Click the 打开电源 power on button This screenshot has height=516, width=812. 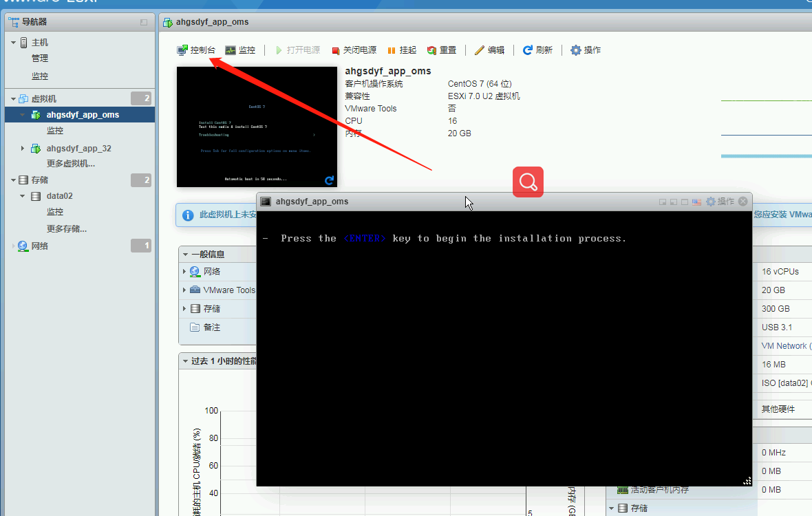pos(298,50)
